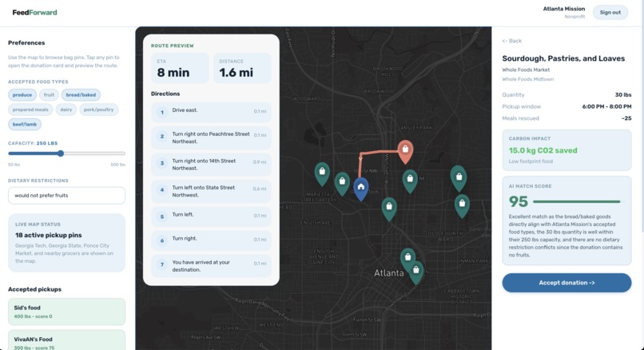
Task: Click the dietary restrictions text field
Action: click(66, 196)
